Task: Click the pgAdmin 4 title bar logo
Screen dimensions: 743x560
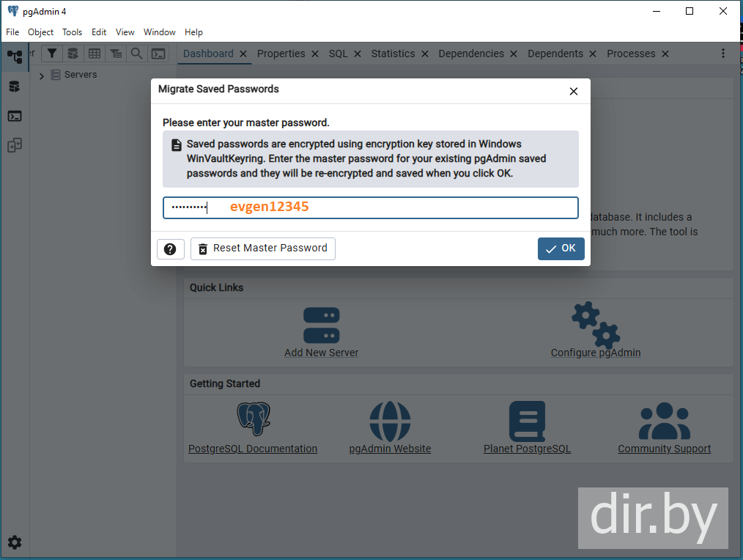Action: click(x=13, y=11)
